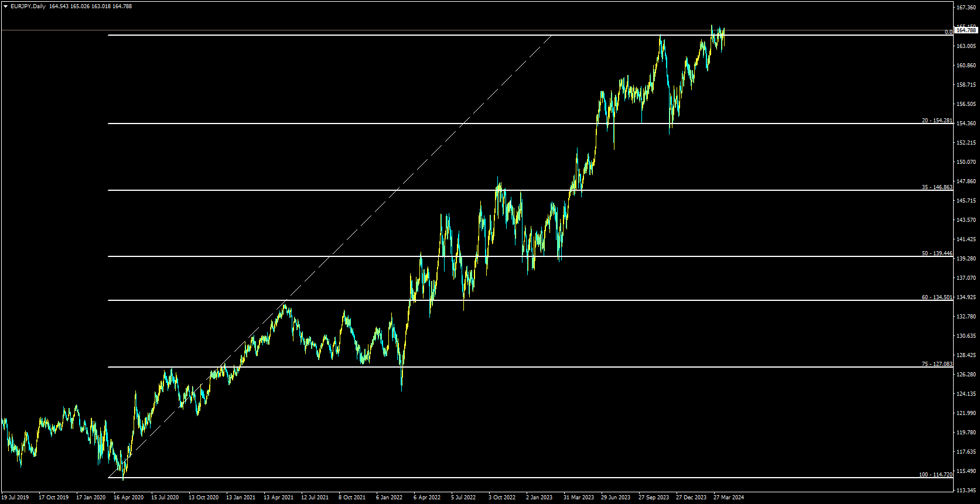The width and height of the screenshot is (980, 504).
Task: Click the 12 Jul 2021 date label
Action: coord(315,498)
